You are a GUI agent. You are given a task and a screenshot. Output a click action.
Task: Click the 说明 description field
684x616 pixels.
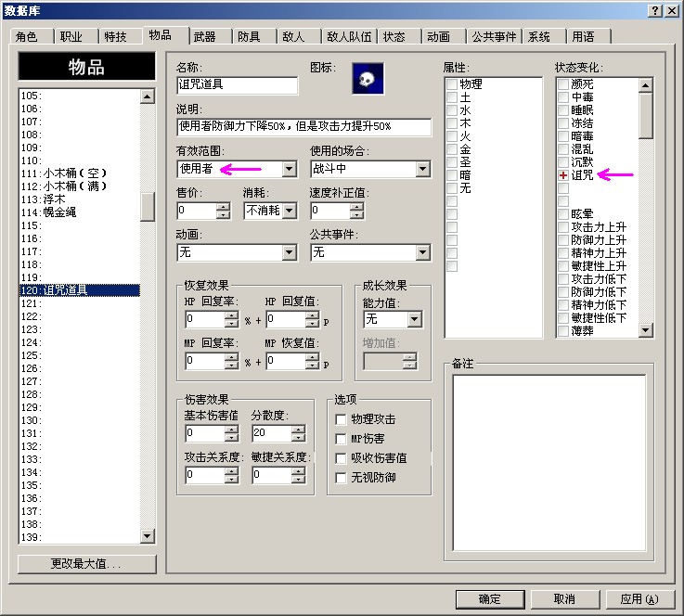click(304, 127)
